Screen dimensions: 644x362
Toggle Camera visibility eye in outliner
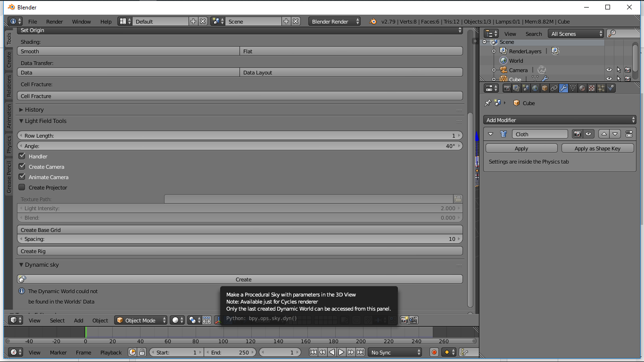click(609, 70)
